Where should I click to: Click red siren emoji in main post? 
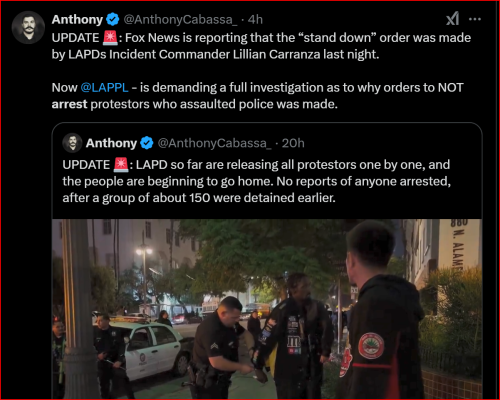[110, 38]
